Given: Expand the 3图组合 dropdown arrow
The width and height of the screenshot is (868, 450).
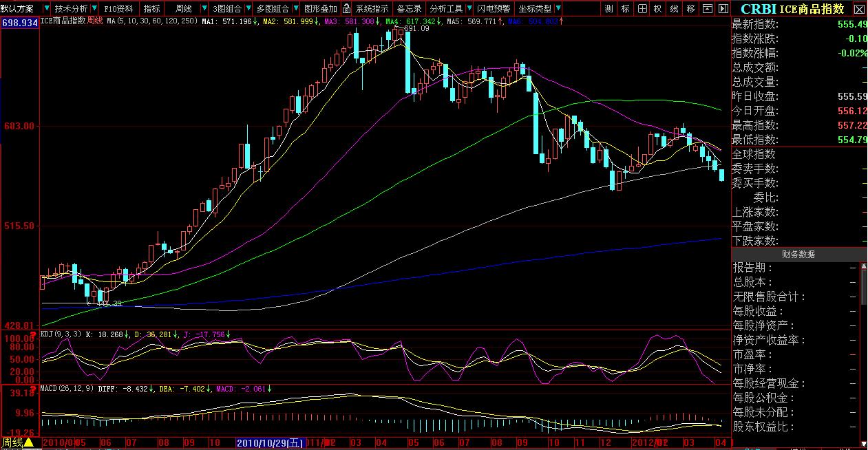Looking at the screenshot, I should coord(248,9).
